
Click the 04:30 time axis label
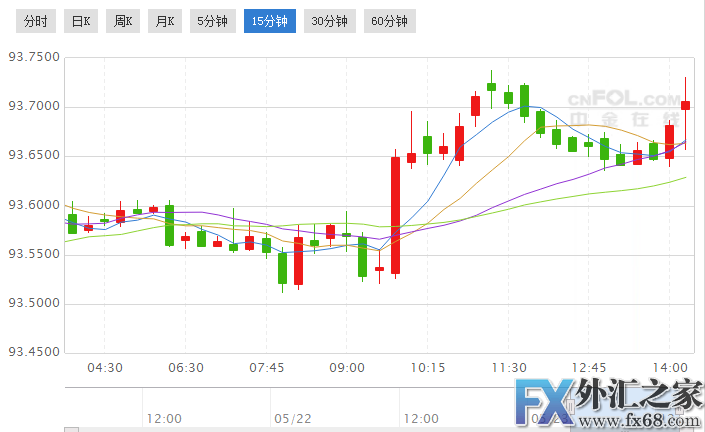tap(105, 368)
